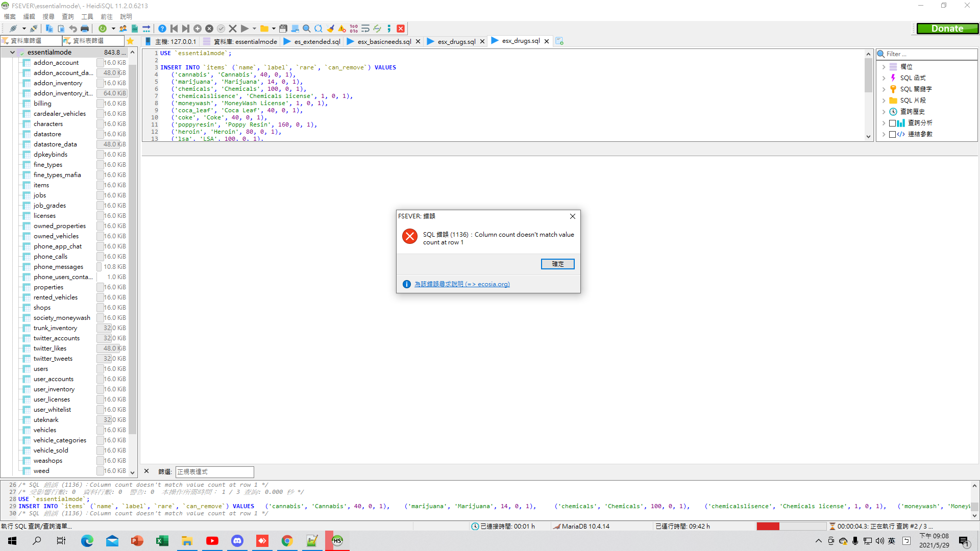Click the binary 100/010 toolbar icon
The width and height of the screenshot is (980, 551).
(354, 29)
